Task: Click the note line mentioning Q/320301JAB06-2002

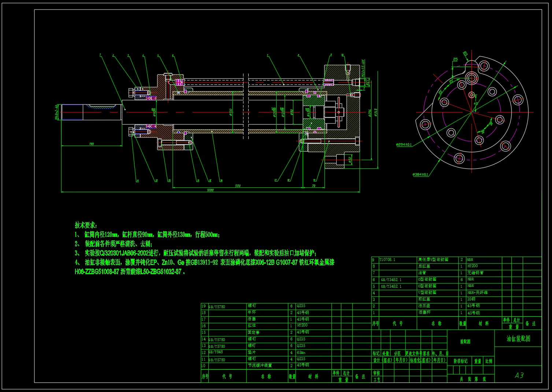Action: coord(196,253)
